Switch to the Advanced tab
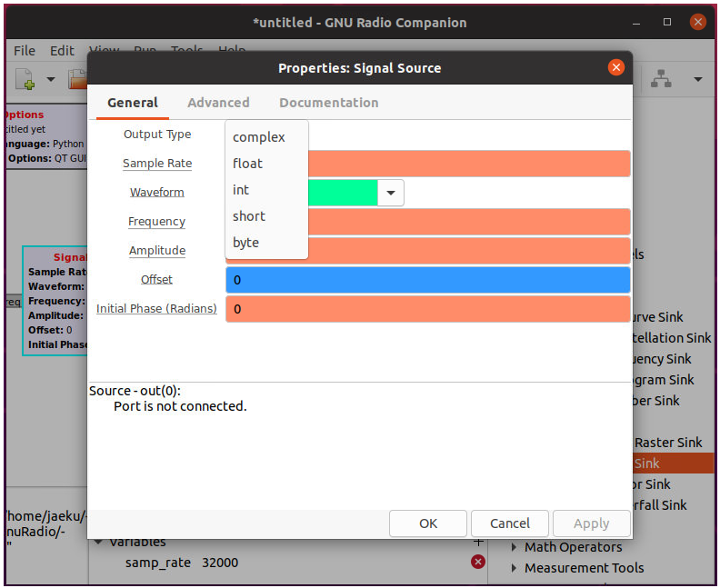The height and width of the screenshot is (588, 720). tap(218, 103)
